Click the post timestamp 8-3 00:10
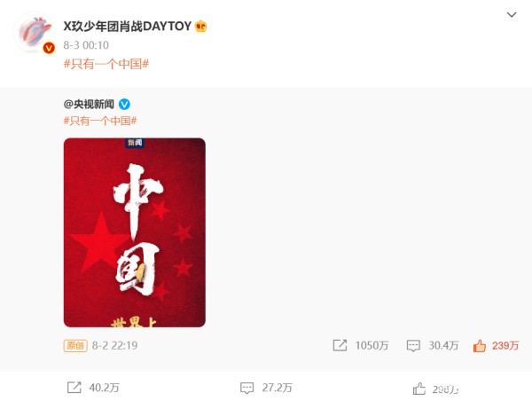Viewport: 532px width, 401px height. (86, 45)
